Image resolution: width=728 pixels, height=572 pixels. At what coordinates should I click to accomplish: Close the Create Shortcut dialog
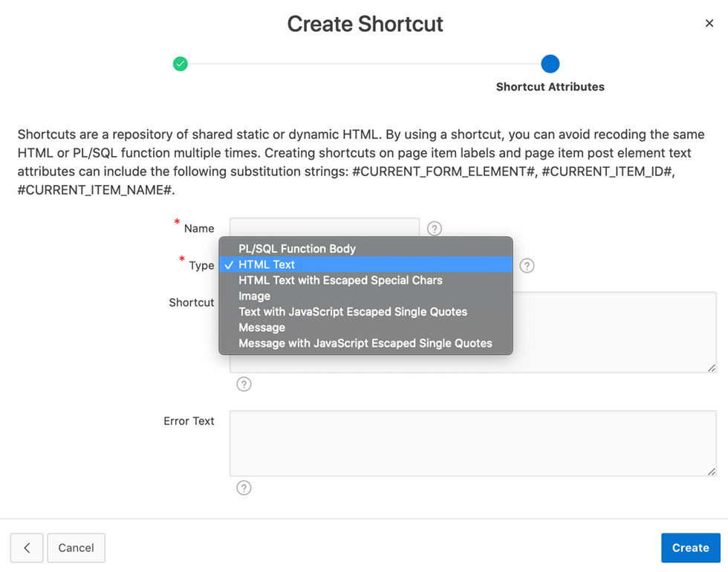pyautogui.click(x=709, y=24)
